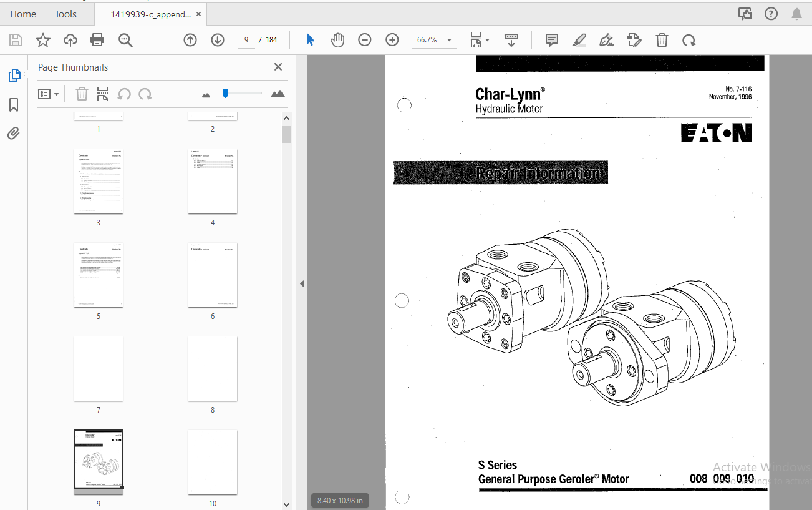Delete page with main toolbar trash icon

[662, 40]
